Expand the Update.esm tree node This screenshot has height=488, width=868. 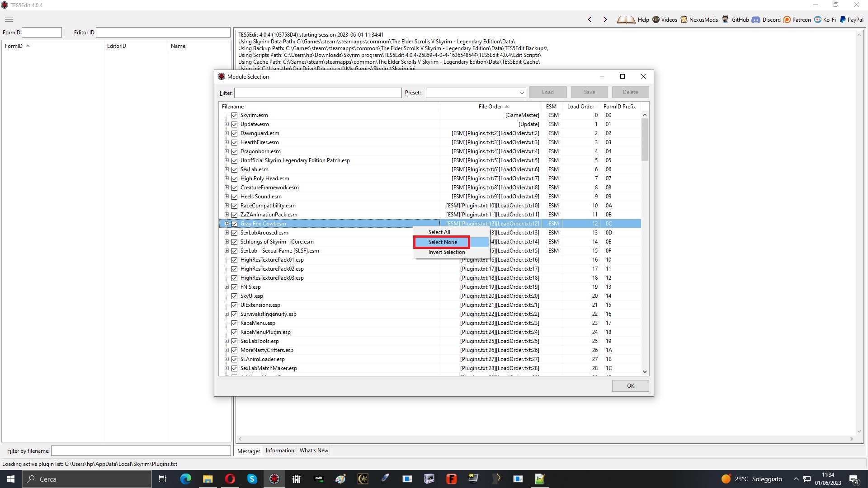click(x=226, y=124)
